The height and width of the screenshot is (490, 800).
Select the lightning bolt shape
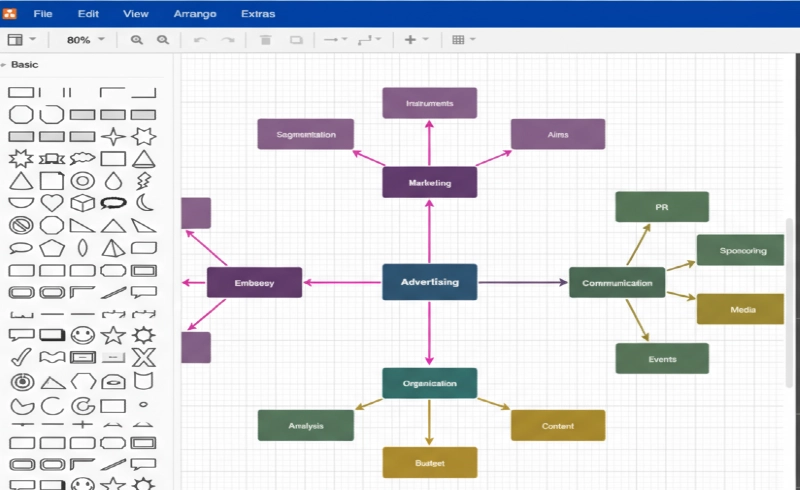(x=144, y=181)
